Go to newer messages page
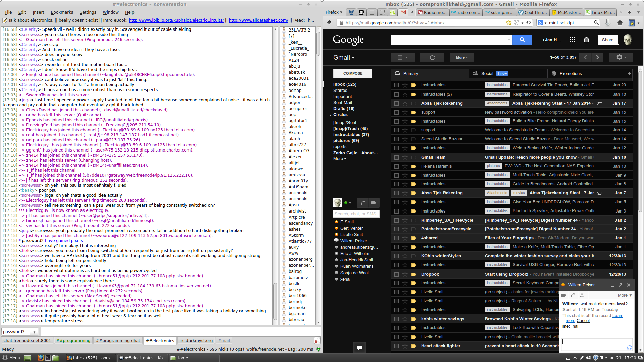644x362 pixels. 585,57
